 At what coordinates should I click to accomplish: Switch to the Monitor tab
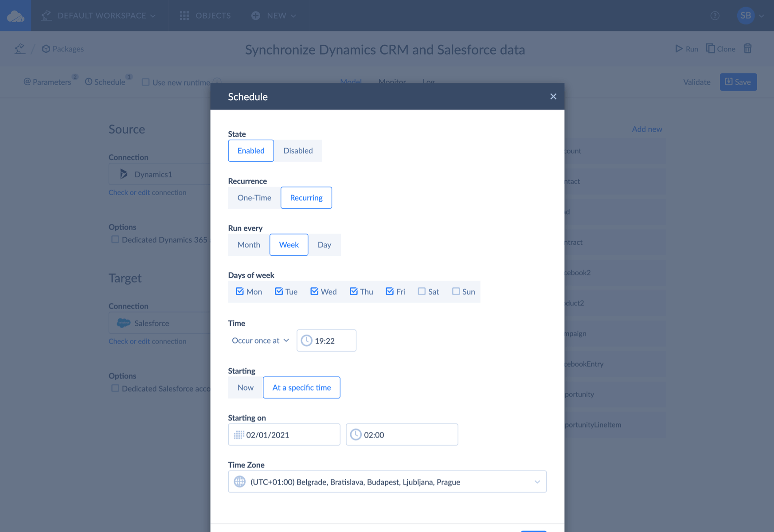pyautogui.click(x=392, y=82)
